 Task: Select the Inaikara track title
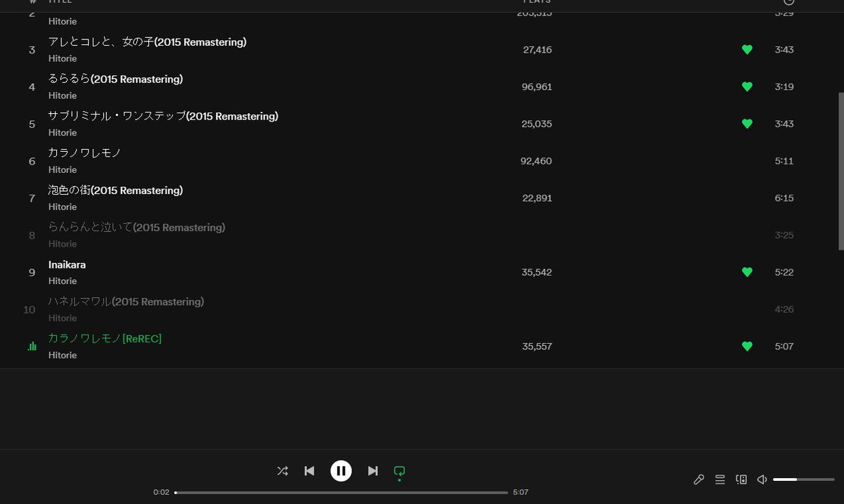pyautogui.click(x=67, y=265)
